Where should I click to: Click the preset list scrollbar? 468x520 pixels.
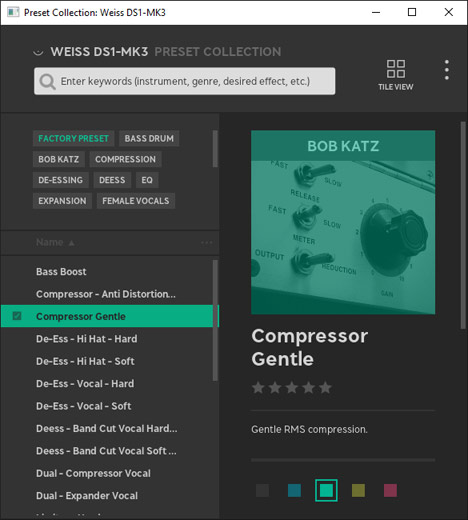(215, 320)
